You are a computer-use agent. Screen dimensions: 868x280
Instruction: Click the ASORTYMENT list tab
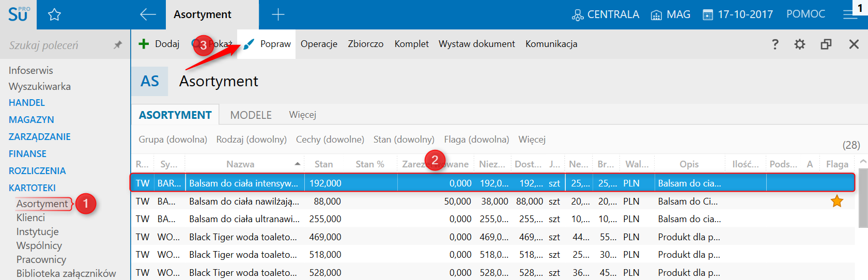click(175, 115)
